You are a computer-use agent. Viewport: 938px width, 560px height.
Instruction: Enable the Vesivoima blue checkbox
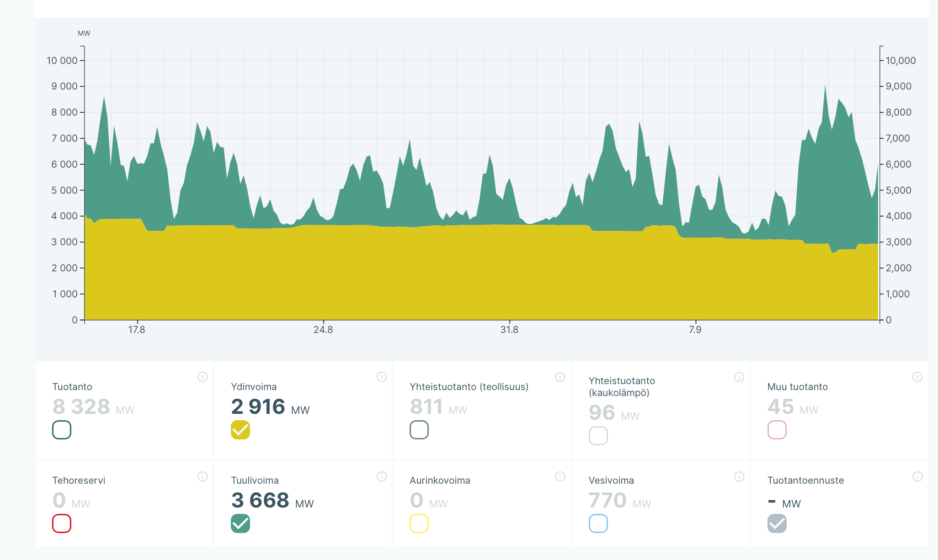598,523
